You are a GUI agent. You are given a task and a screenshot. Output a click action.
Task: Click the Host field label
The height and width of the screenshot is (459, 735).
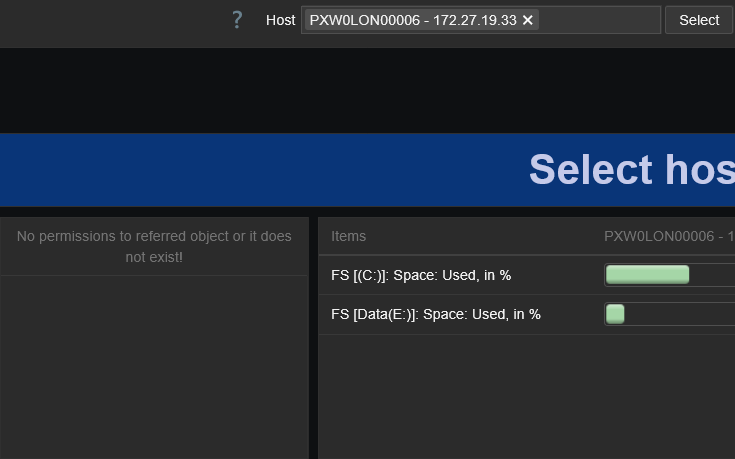click(280, 20)
